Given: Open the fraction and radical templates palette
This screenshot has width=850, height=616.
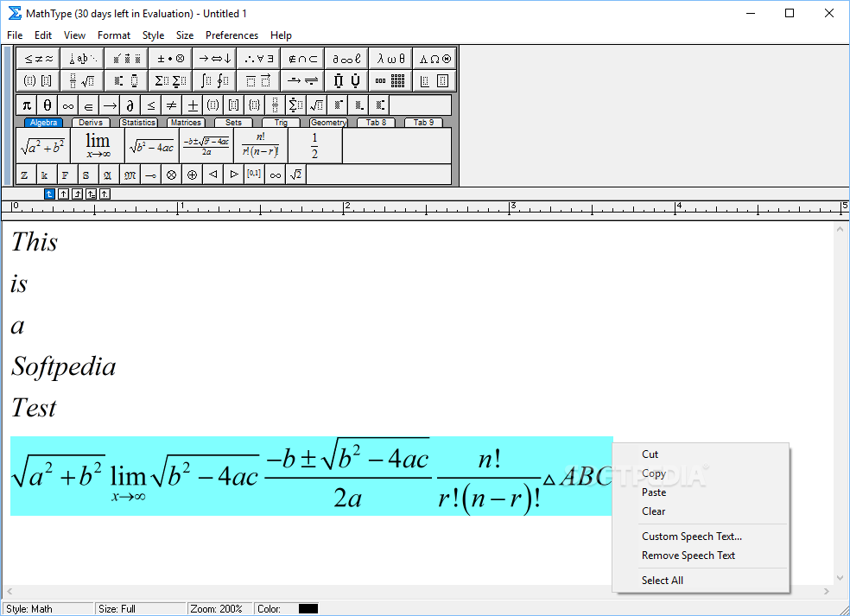Looking at the screenshot, I should [83, 81].
